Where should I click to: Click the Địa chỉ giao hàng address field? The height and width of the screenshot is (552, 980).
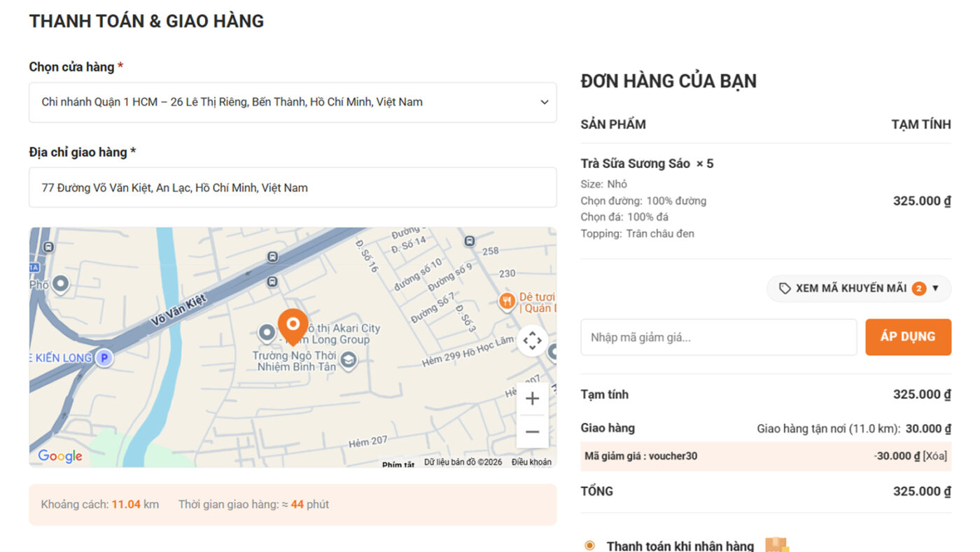click(x=293, y=188)
